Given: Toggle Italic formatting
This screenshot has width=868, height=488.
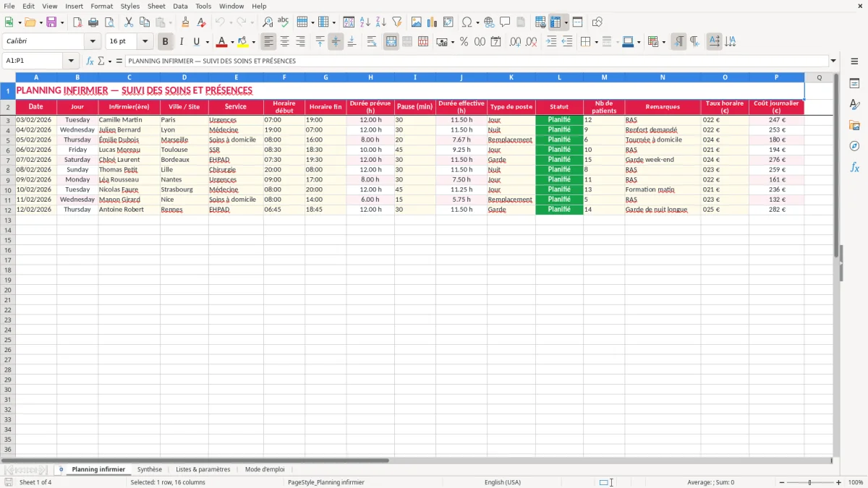Looking at the screenshot, I should coord(181,42).
